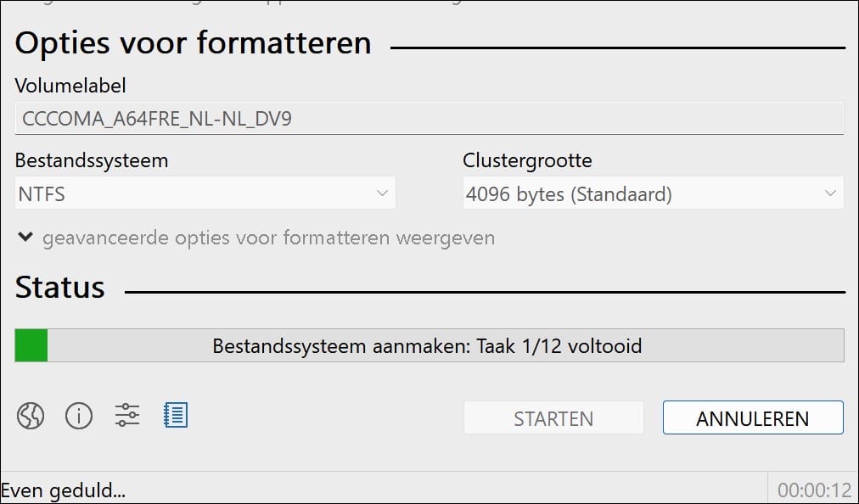Click the arrow of the Bestandssysteem combo box
The width and height of the screenshot is (859, 504).
(382, 194)
